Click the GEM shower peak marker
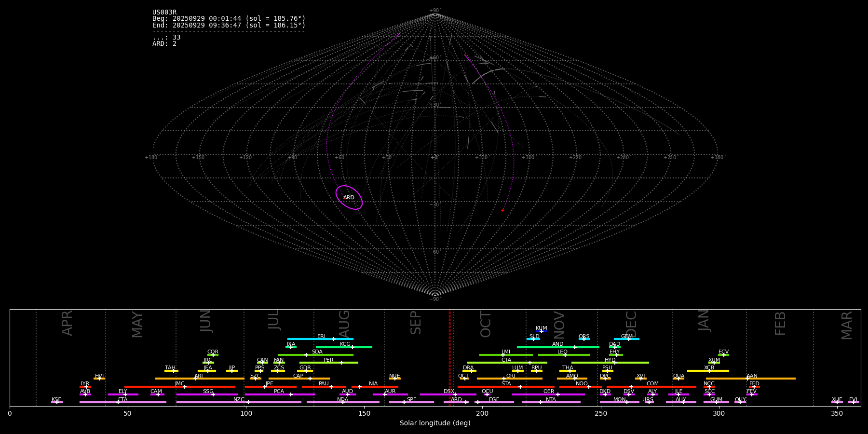Image resolution: width=868 pixels, height=434 pixels. point(628,339)
